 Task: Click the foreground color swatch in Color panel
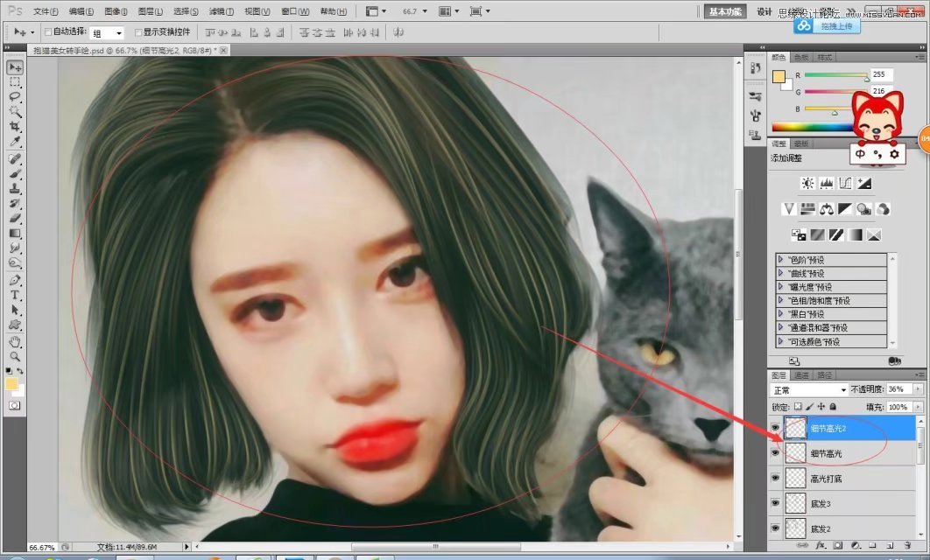pos(779,76)
